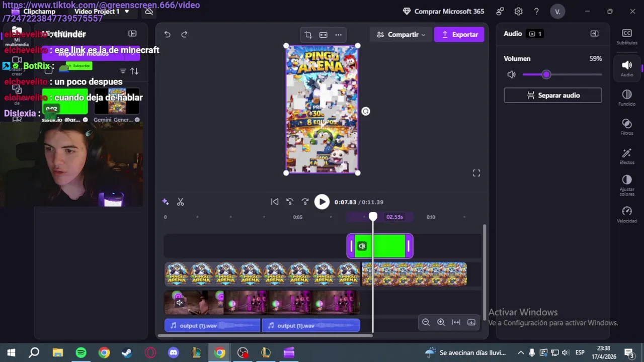Open the Video Project 1 dropdown
This screenshot has width=644, height=362.
click(x=102, y=11)
